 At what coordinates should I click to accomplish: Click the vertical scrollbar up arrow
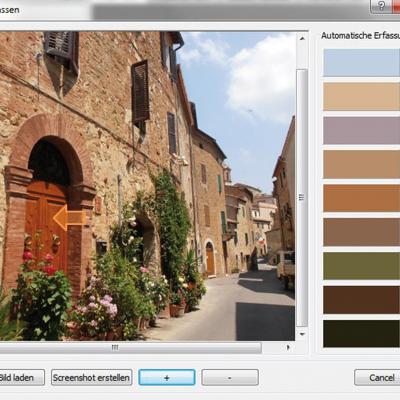(302, 38)
